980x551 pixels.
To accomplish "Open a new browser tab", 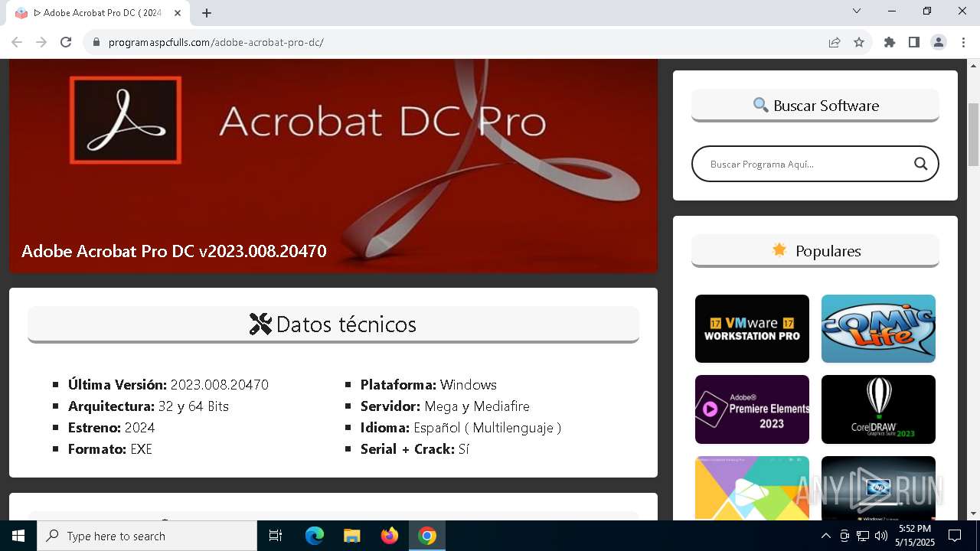I will 207,13.
